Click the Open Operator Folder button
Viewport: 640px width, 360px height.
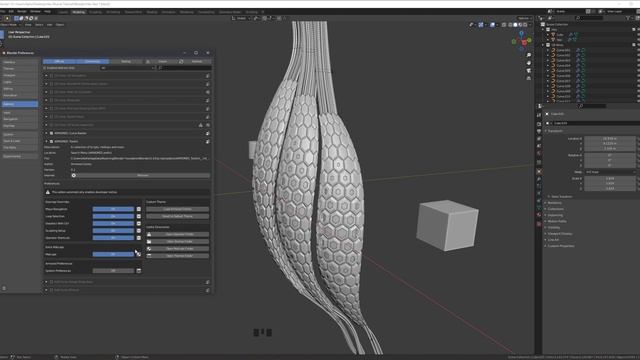click(x=180, y=234)
